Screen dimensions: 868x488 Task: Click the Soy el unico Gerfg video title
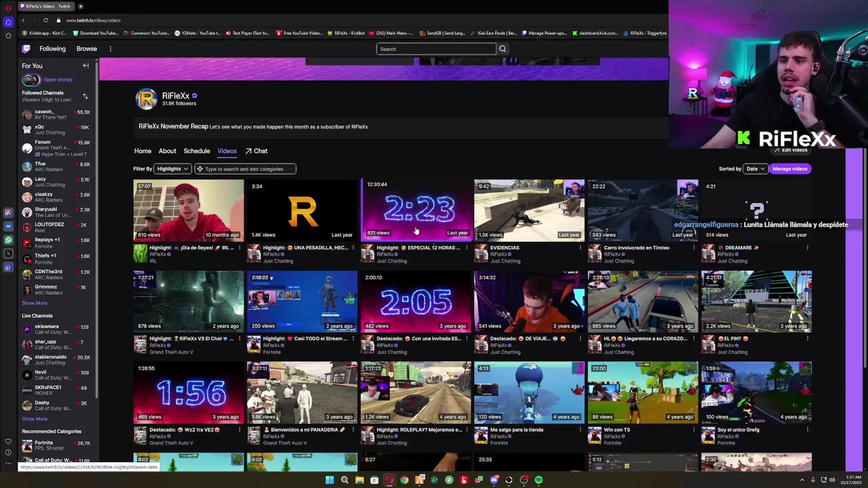738,430
